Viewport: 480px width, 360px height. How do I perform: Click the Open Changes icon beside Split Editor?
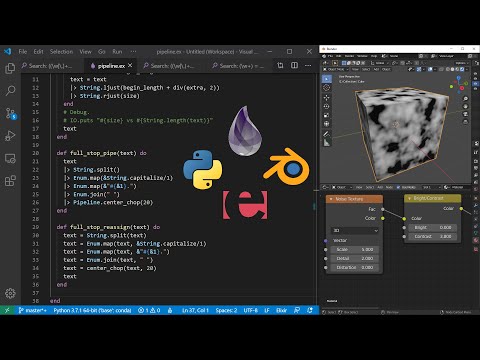[x=280, y=65]
